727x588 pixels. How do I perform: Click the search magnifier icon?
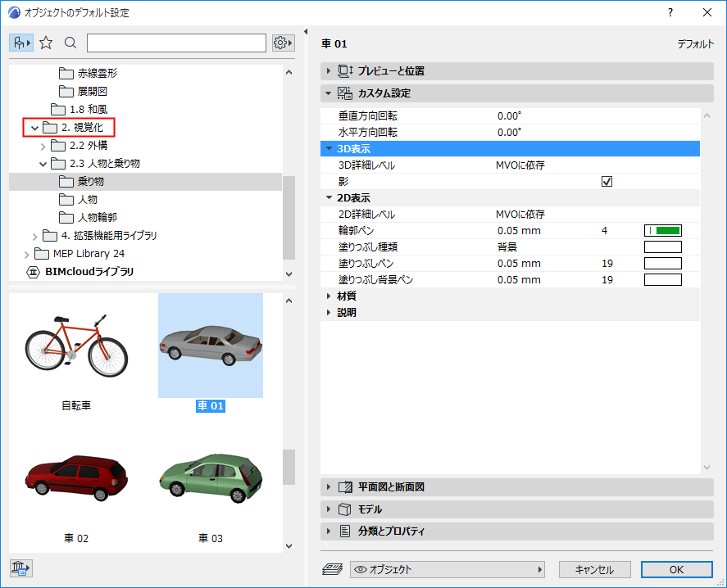70,43
